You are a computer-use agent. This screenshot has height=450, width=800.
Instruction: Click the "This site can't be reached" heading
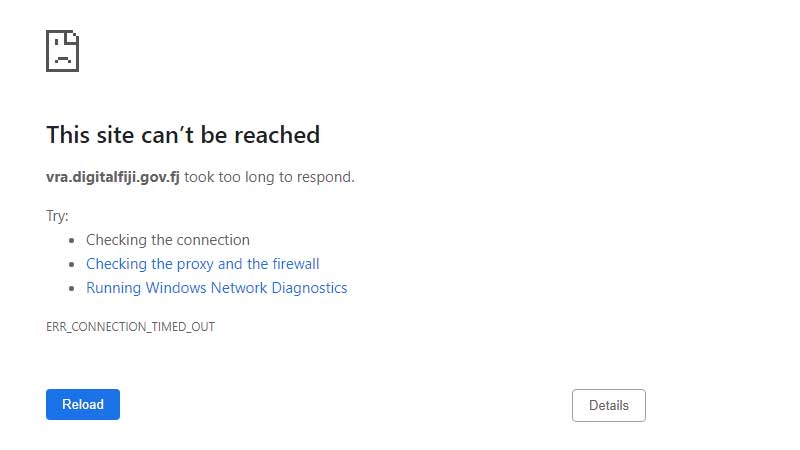[x=183, y=135]
